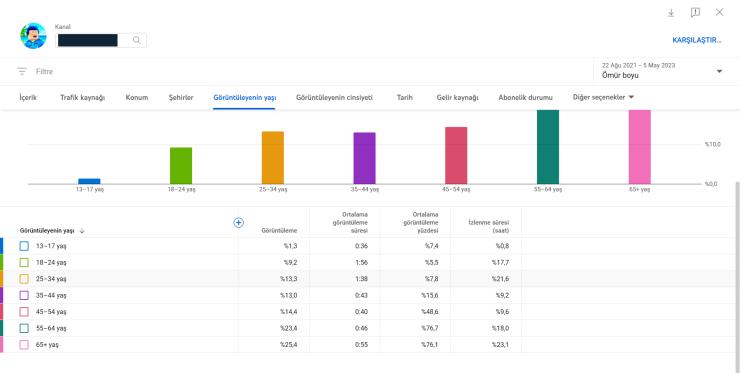740x373 pixels.
Task: Open Gelir kaynağı tab
Action: pos(457,97)
